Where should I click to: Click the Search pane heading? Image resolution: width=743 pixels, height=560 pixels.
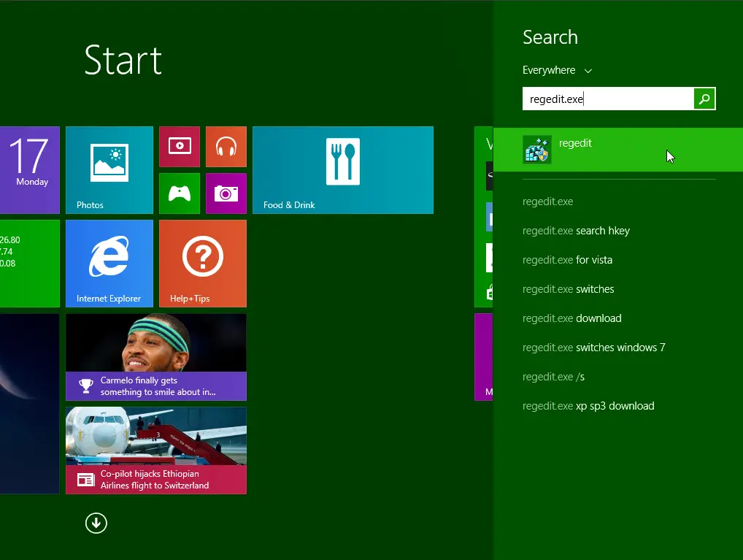(550, 37)
